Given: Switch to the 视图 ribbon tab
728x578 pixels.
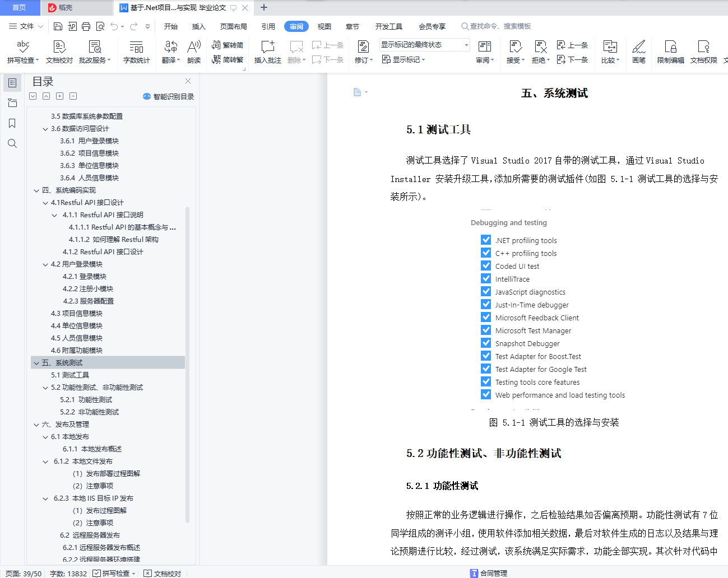Looking at the screenshot, I should click(324, 26).
